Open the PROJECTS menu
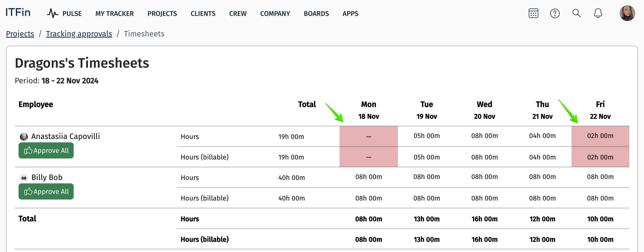The width and height of the screenshot is (644, 252). pos(162,13)
